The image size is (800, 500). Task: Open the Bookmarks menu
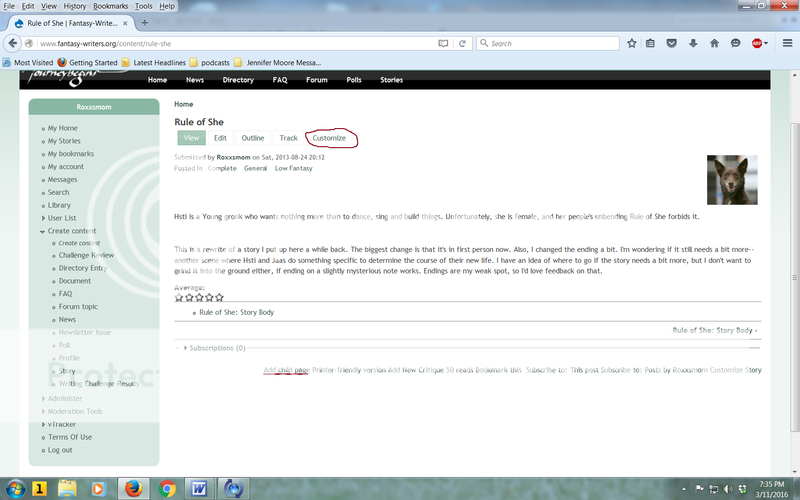pyautogui.click(x=111, y=6)
